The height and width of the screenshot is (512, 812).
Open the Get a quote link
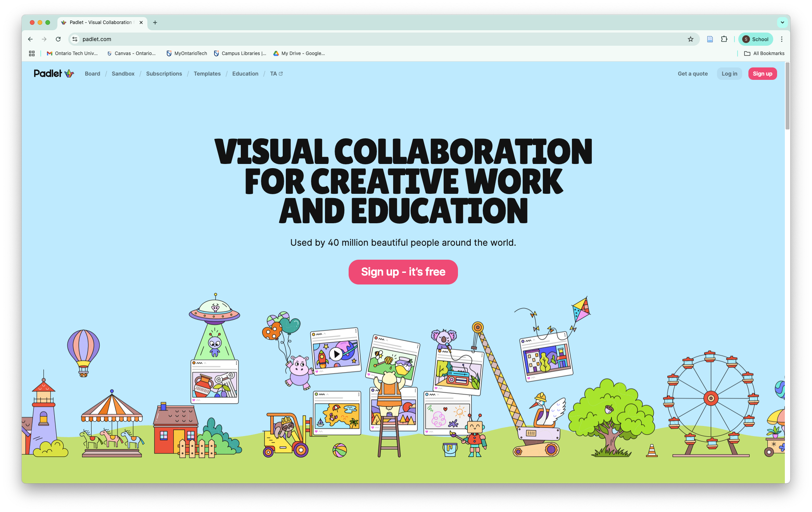[x=693, y=74]
